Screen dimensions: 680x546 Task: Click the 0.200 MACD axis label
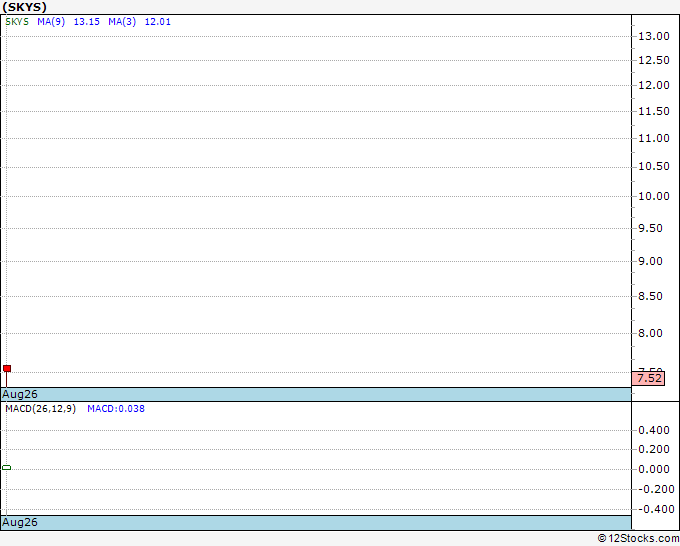click(x=654, y=449)
